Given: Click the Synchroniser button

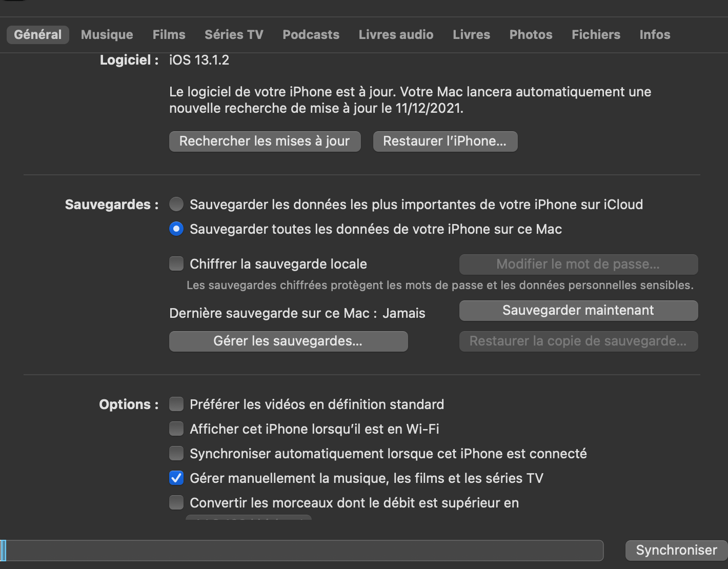Looking at the screenshot, I should click(x=675, y=550).
